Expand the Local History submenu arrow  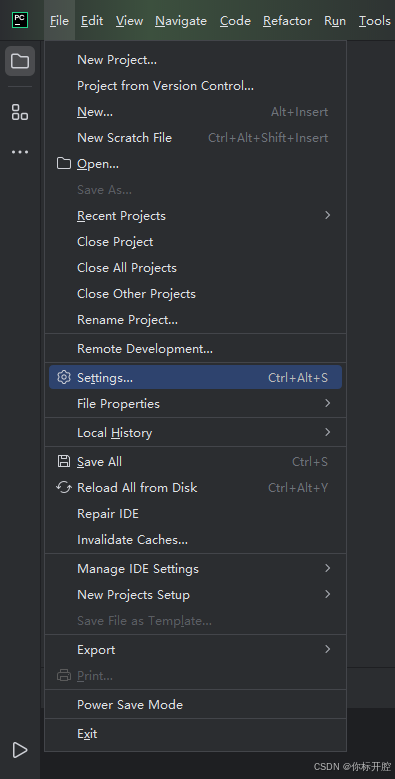click(x=327, y=432)
